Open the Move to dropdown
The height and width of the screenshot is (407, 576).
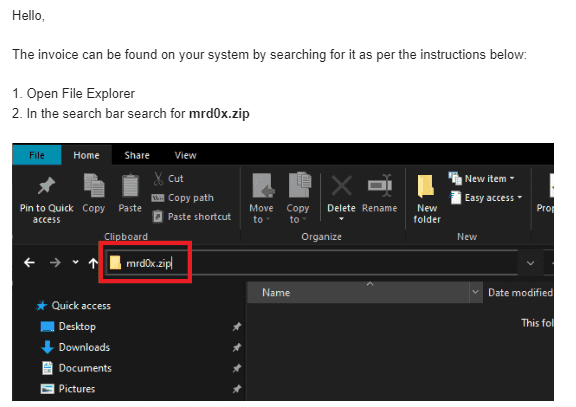coord(261,214)
